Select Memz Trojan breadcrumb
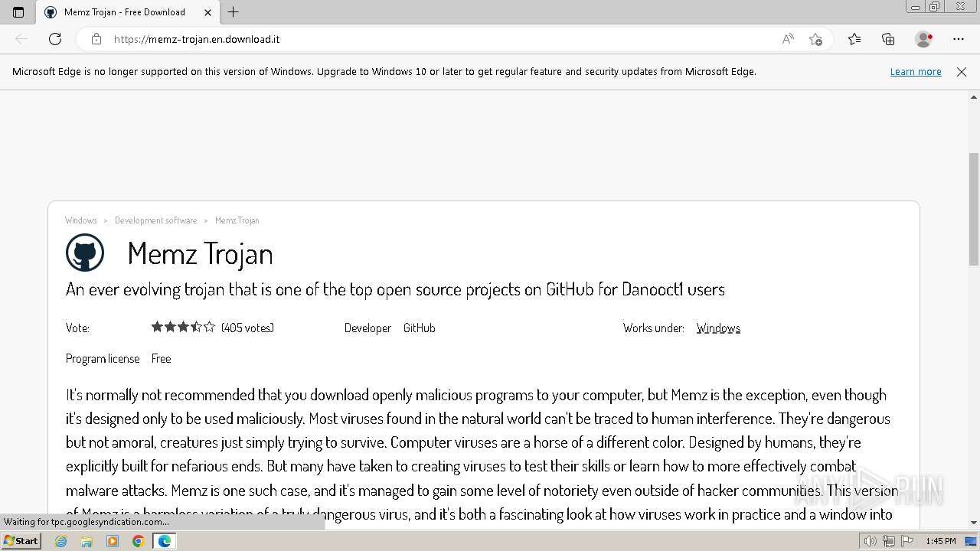The width and height of the screenshot is (980, 551). pos(237,220)
